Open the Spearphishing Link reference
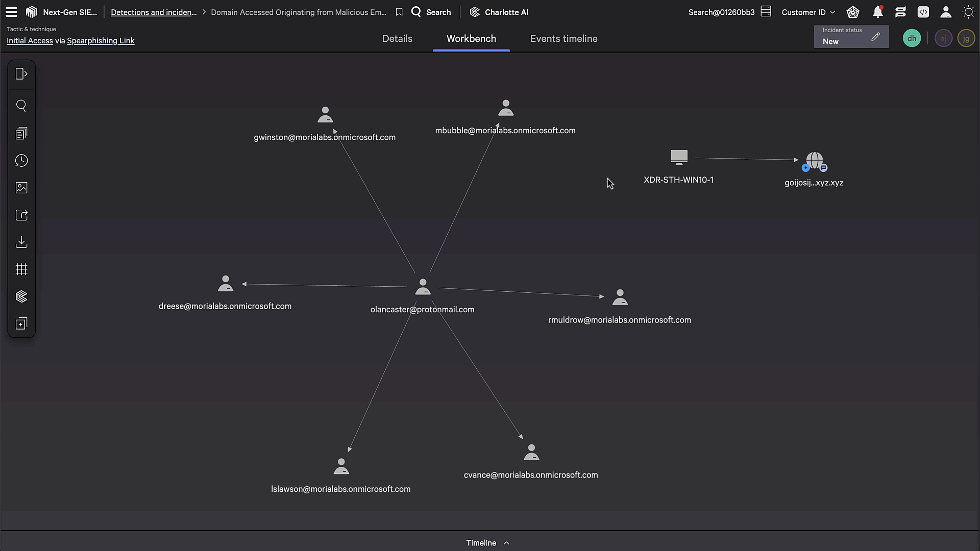The height and width of the screenshot is (551, 980). pyautogui.click(x=101, y=41)
